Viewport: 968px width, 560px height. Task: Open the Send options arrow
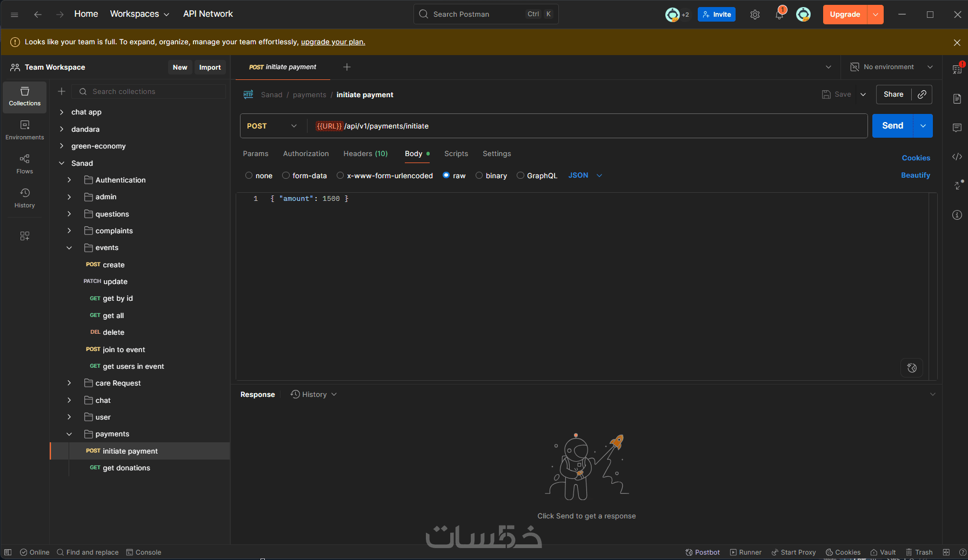(923, 126)
